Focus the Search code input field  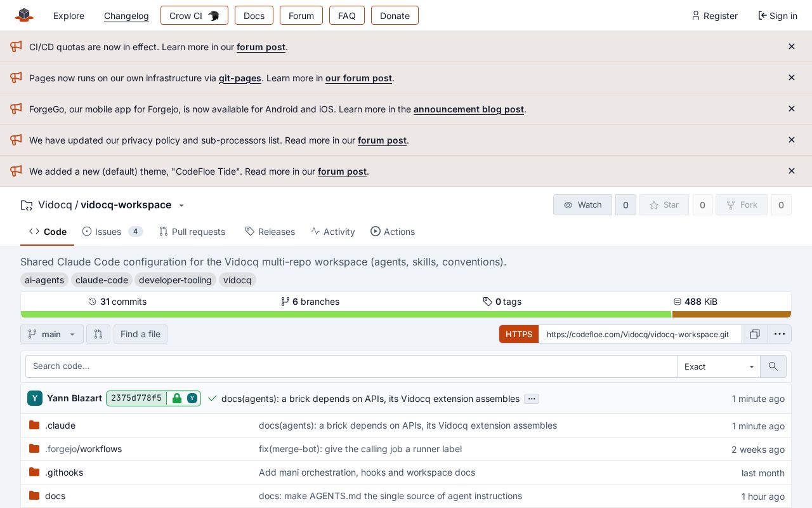(351, 366)
